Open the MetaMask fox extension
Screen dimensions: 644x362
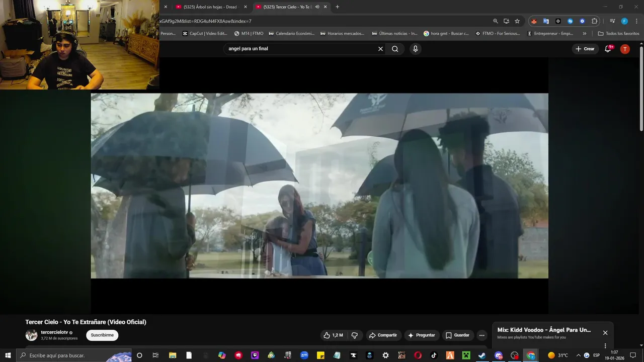(534, 21)
